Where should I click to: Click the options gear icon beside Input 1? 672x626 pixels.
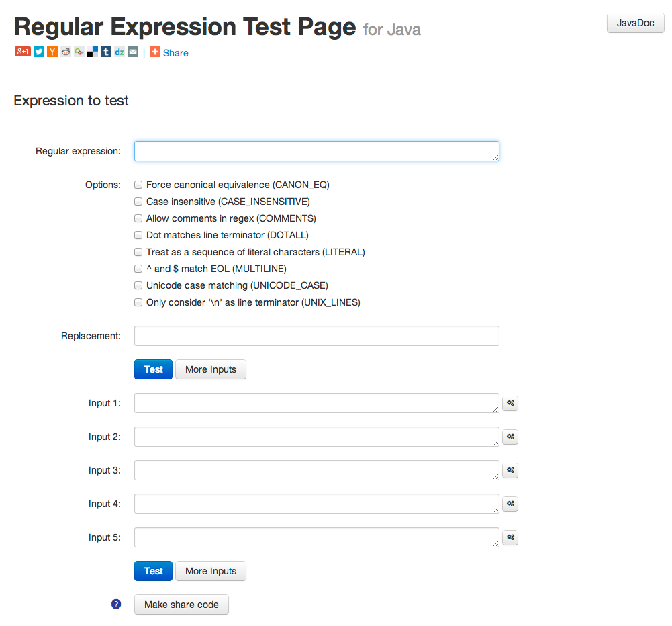click(x=510, y=403)
